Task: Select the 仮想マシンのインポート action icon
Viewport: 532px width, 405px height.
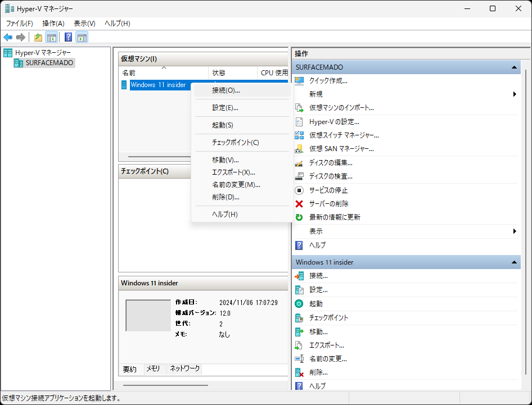Action: 299,107
